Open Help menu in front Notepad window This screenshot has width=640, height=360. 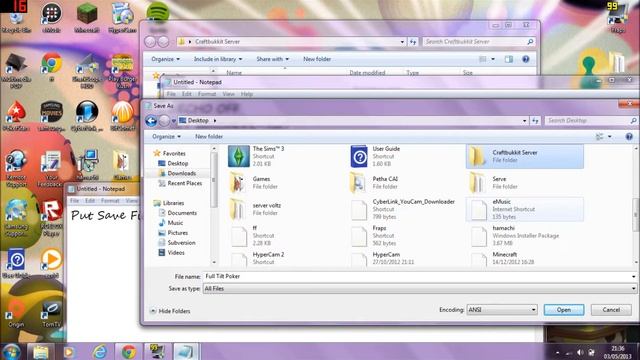(247, 94)
